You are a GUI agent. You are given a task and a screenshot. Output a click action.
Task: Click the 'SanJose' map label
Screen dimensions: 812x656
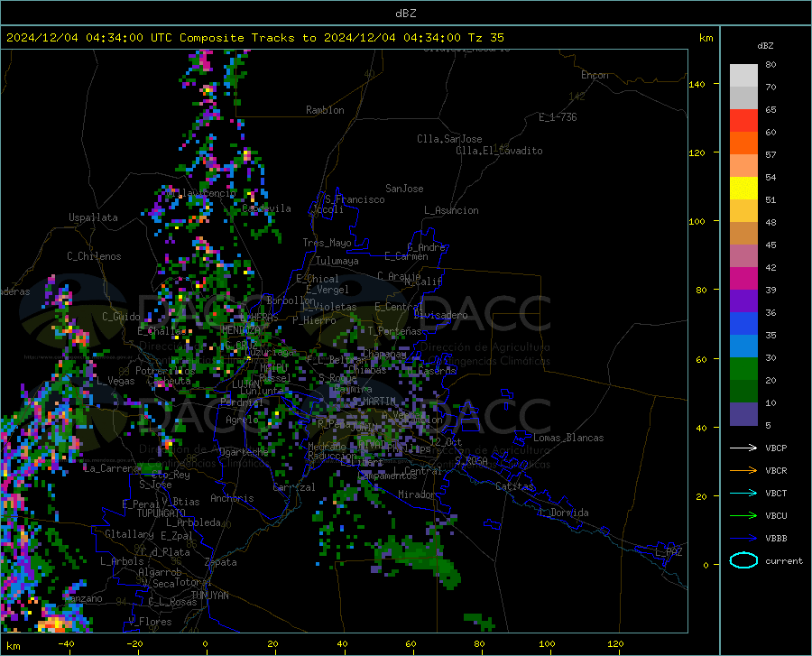click(404, 189)
